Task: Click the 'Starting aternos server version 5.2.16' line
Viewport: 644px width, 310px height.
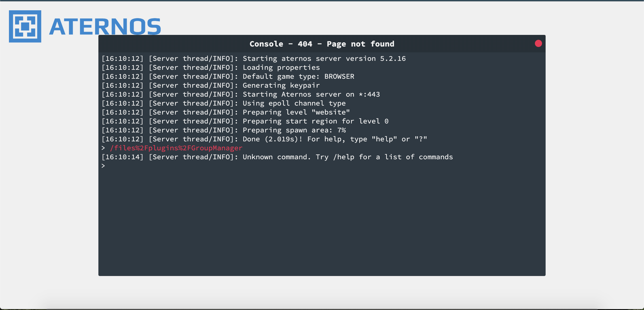Action: [x=254, y=59]
